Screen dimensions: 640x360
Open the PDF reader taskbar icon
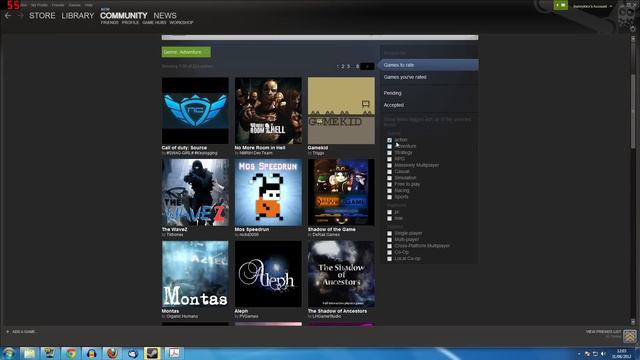(174, 353)
